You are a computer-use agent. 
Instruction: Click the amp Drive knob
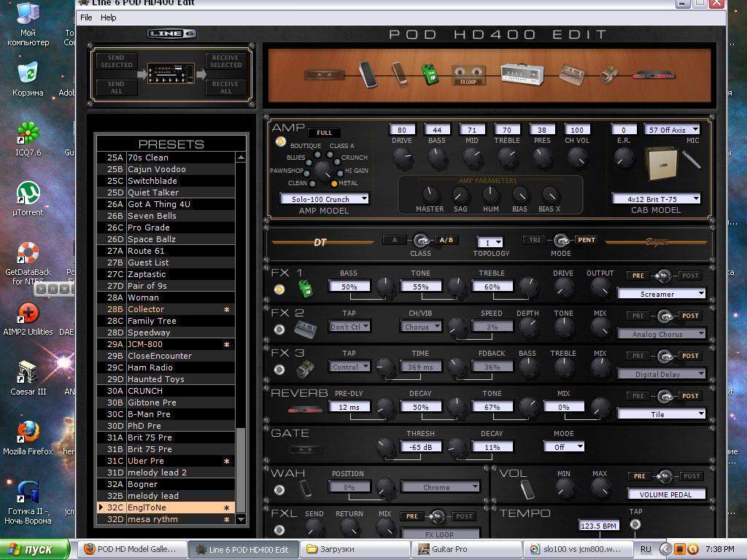(x=402, y=156)
